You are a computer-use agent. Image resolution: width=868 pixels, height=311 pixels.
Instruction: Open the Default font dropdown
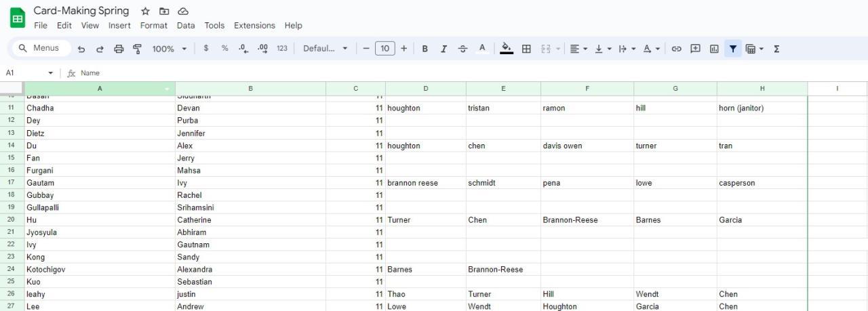tap(325, 48)
